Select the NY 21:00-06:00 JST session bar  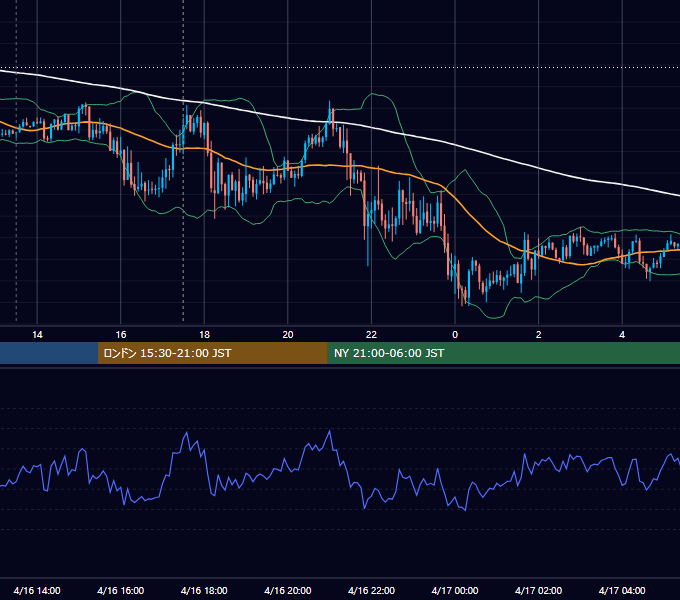pos(503,353)
